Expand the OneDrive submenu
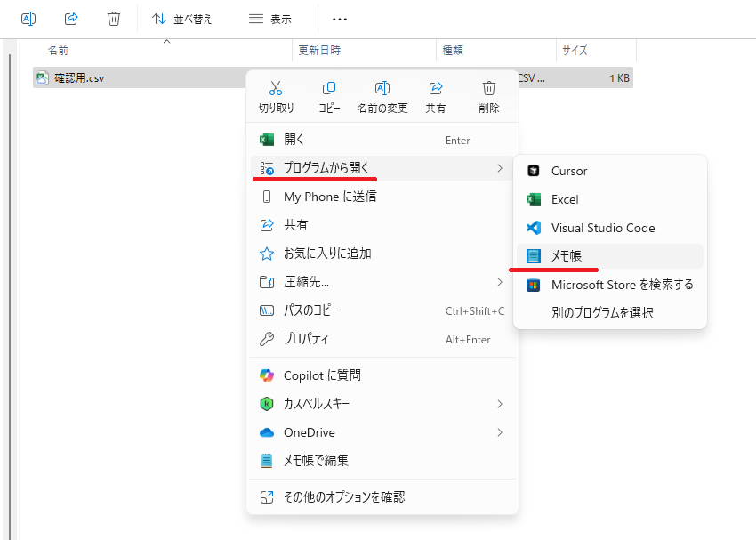This screenshot has width=756, height=540. 312,432
